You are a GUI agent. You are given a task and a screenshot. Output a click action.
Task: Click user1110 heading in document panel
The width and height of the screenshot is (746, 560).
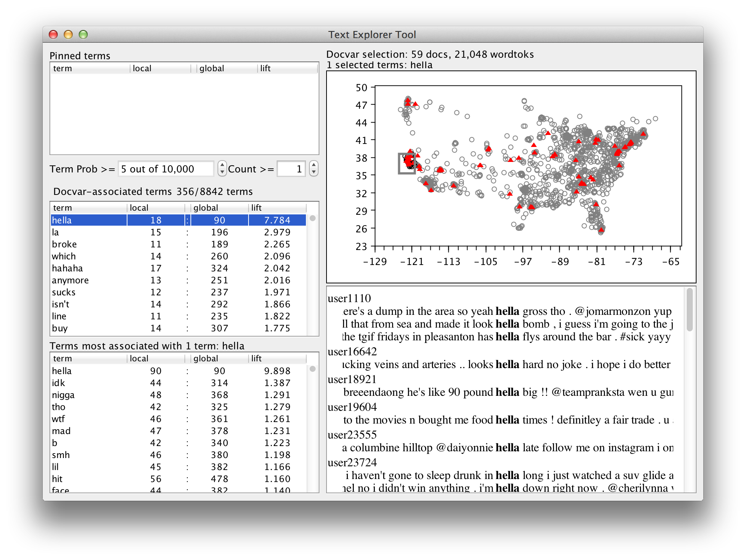[349, 298]
